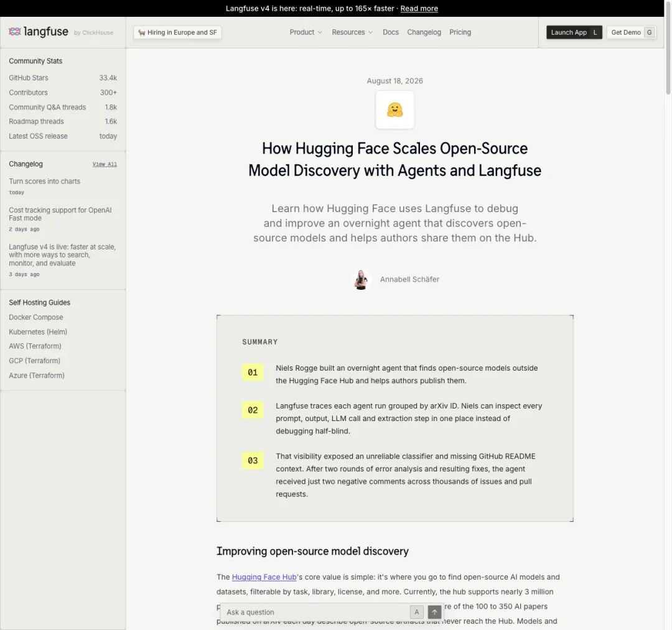
Task: Open the Kubernetes (Helm) guide
Action: 38,331
